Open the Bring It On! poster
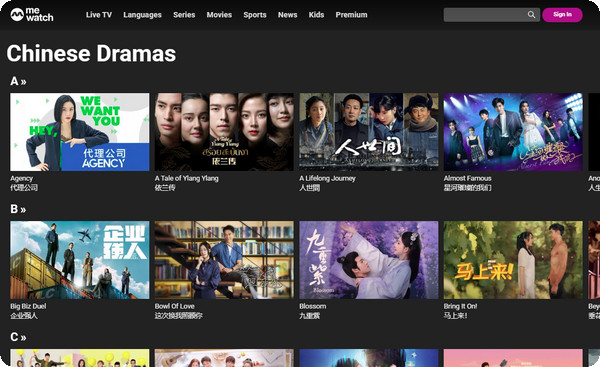The width and height of the screenshot is (600, 367). pos(513,260)
